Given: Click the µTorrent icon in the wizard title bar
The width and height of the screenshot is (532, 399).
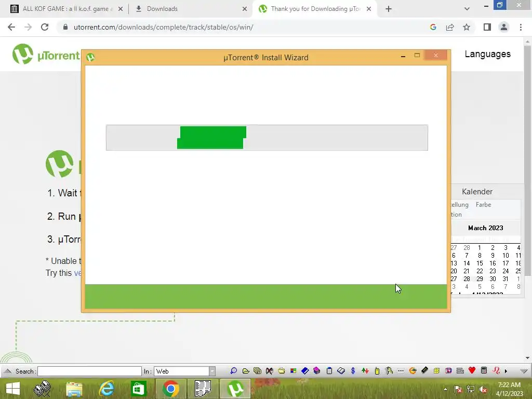Looking at the screenshot, I should pyautogui.click(x=90, y=57).
